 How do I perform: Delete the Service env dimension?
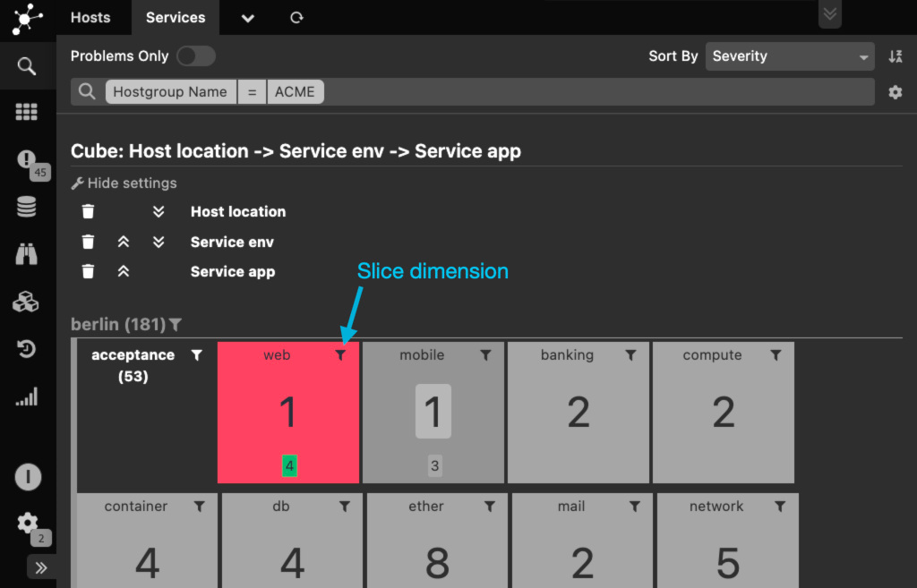[x=88, y=242]
